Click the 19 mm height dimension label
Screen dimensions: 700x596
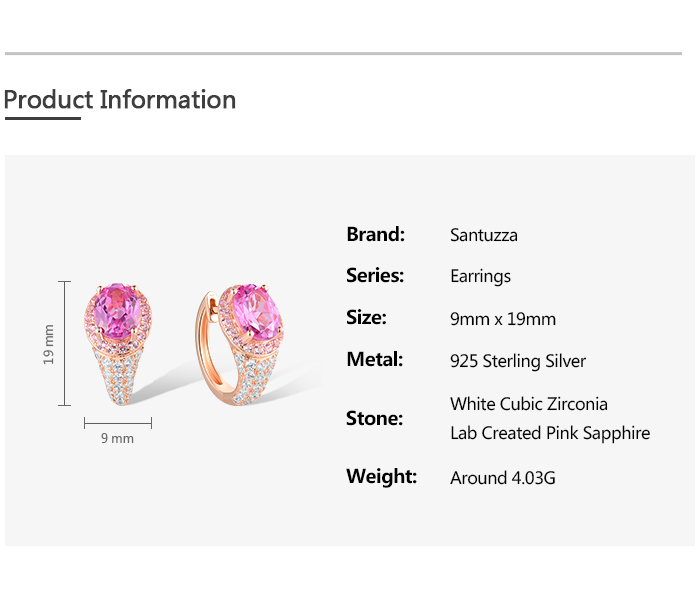click(x=49, y=343)
